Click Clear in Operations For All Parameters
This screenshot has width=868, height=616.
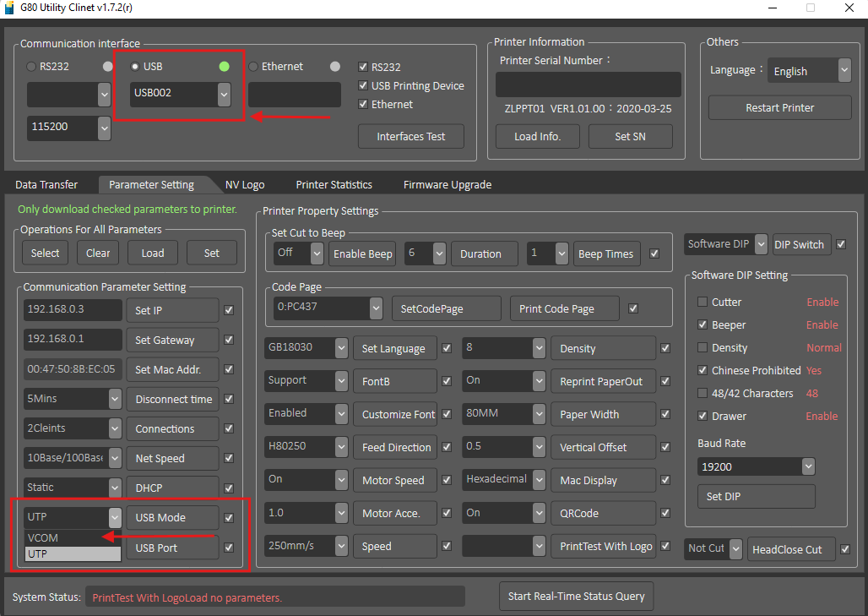coord(98,253)
